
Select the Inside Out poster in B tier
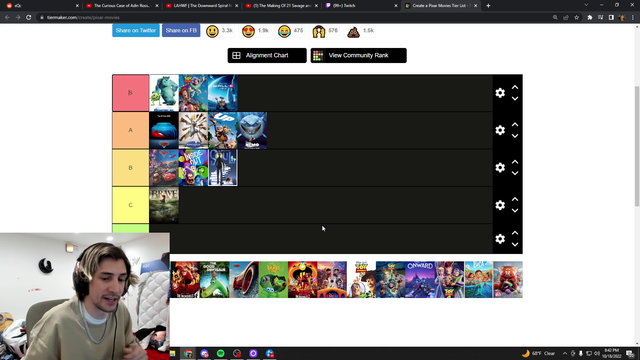pos(193,168)
